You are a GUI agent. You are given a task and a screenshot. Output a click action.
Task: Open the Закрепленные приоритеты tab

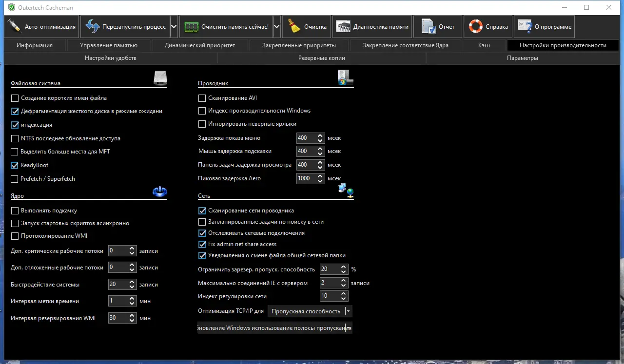(299, 45)
